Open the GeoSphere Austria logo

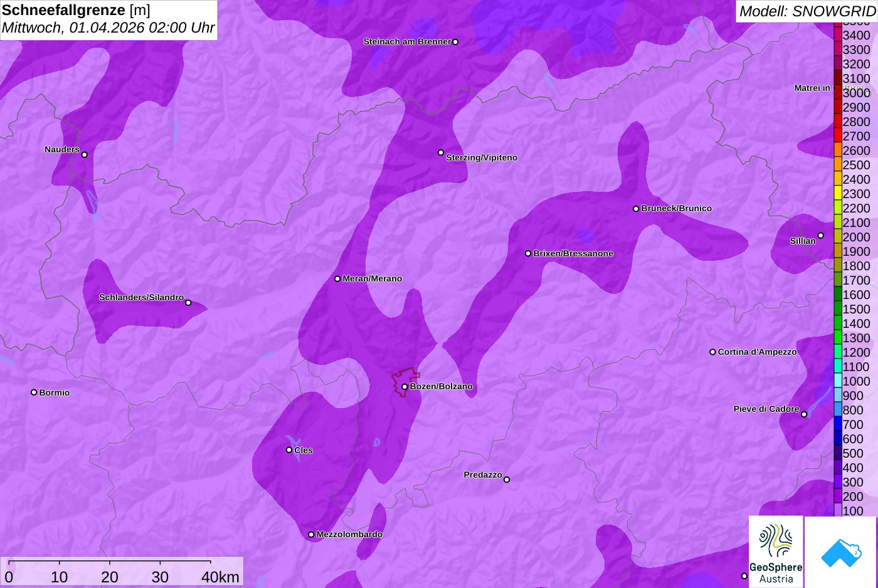(x=776, y=552)
